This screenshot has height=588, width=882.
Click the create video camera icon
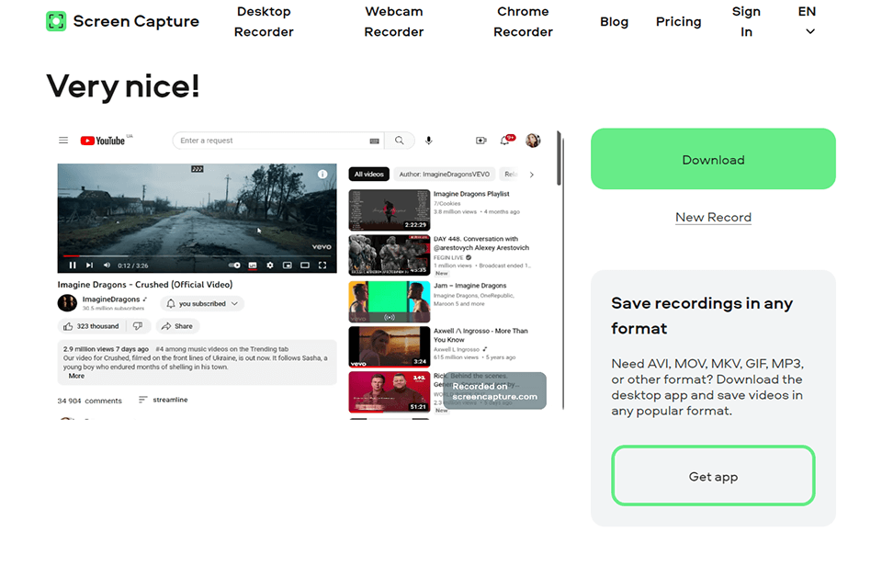point(481,141)
